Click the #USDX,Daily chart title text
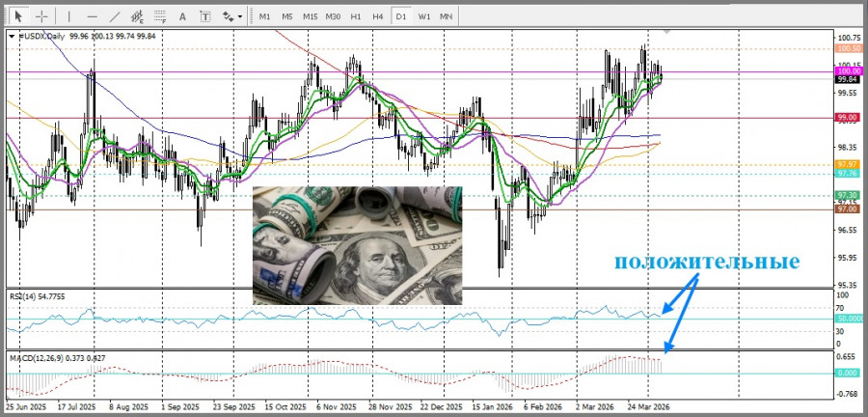This screenshot has width=868, height=417. (41, 36)
